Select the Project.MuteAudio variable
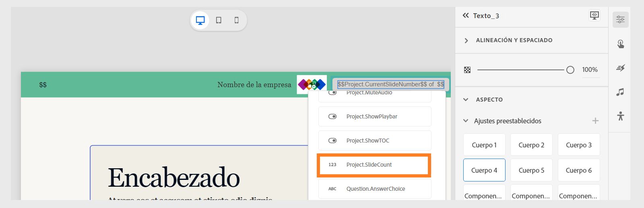 [375, 96]
